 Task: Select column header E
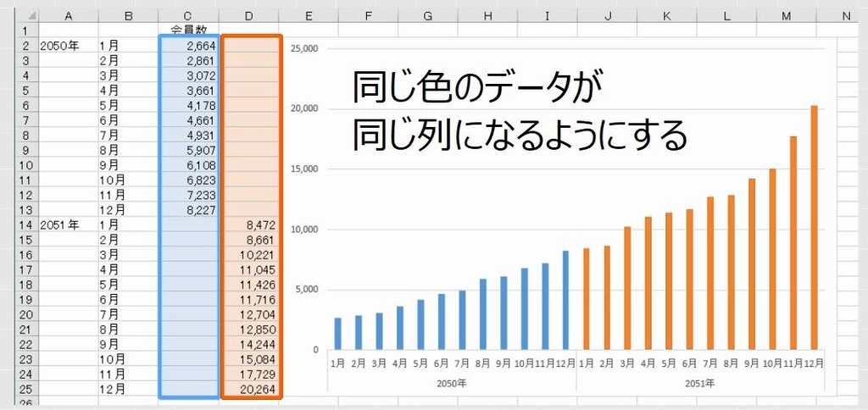point(309,16)
